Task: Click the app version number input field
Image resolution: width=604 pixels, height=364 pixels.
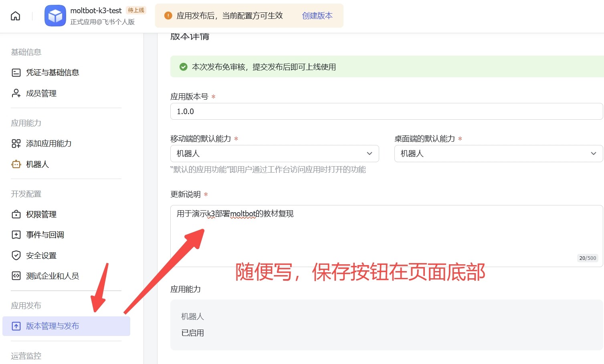Action: click(386, 111)
